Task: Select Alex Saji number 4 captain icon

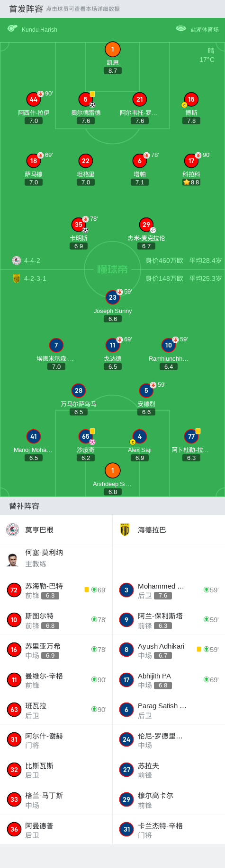Action: tap(140, 436)
